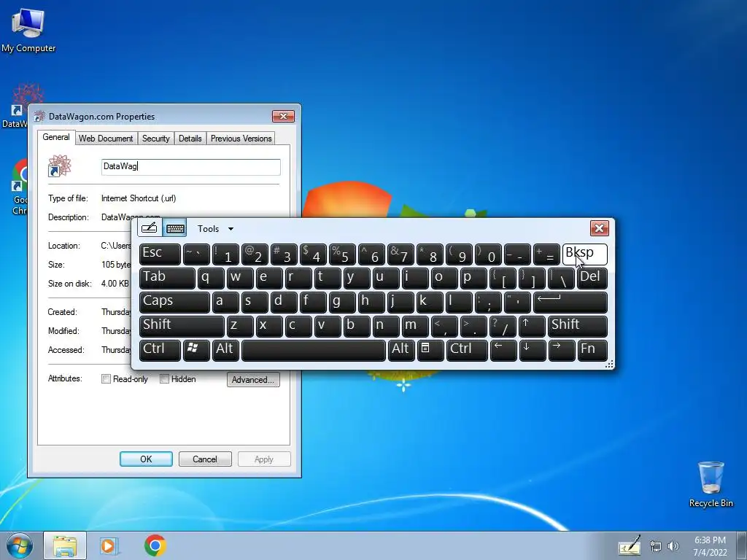
Task: Click the file name field containing DataWag
Action: pyautogui.click(x=190, y=167)
